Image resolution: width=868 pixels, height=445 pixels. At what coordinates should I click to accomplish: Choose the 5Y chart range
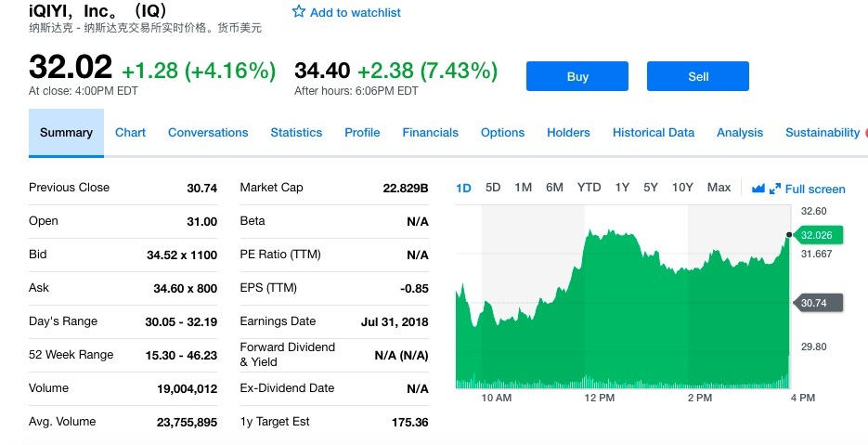[x=651, y=188]
